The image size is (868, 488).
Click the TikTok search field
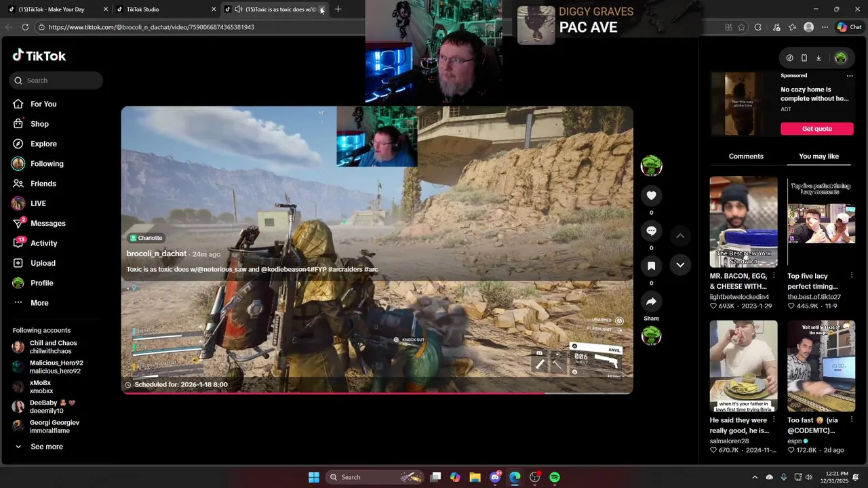pos(56,80)
